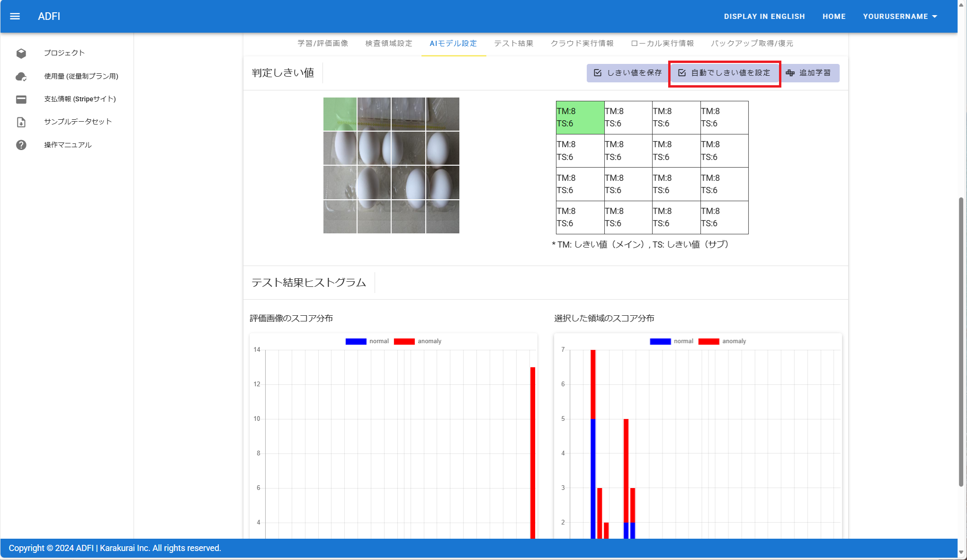967x560 pixels.
Task: Switch to the テスト結果 tab
Action: coord(513,44)
